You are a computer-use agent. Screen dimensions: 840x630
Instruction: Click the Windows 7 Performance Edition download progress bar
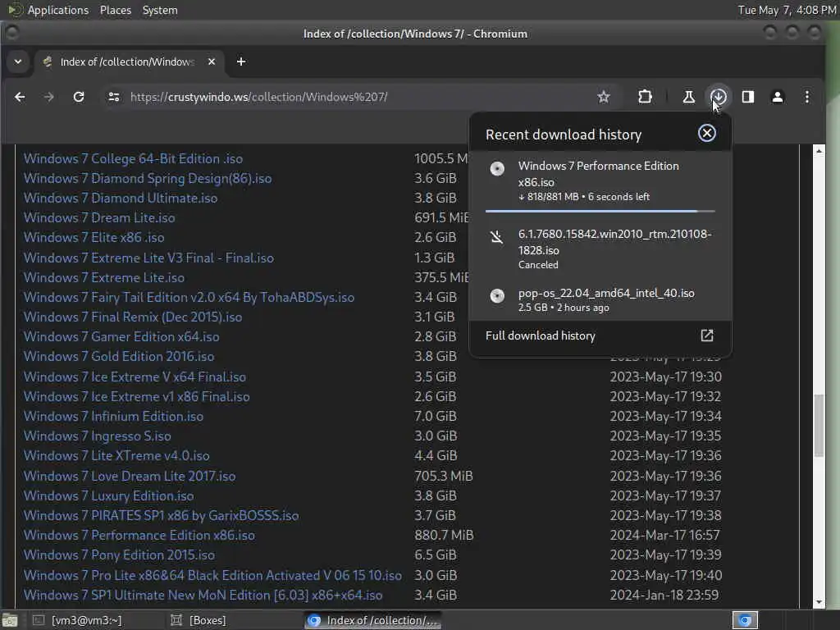[x=600, y=211]
